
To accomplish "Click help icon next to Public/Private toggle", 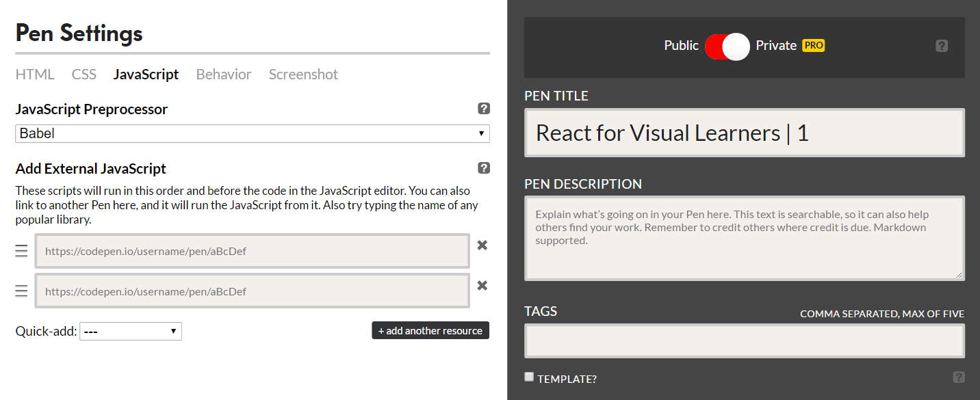I will 942,46.
